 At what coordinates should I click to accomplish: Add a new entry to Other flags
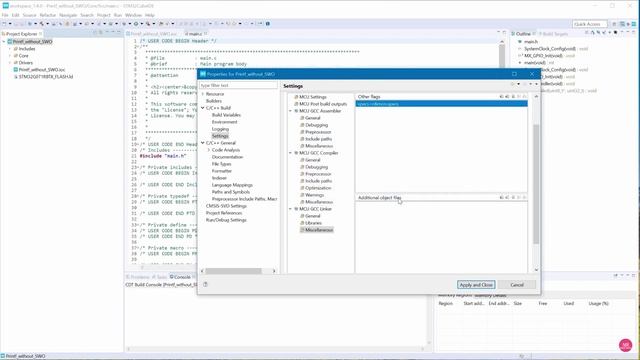click(x=502, y=97)
